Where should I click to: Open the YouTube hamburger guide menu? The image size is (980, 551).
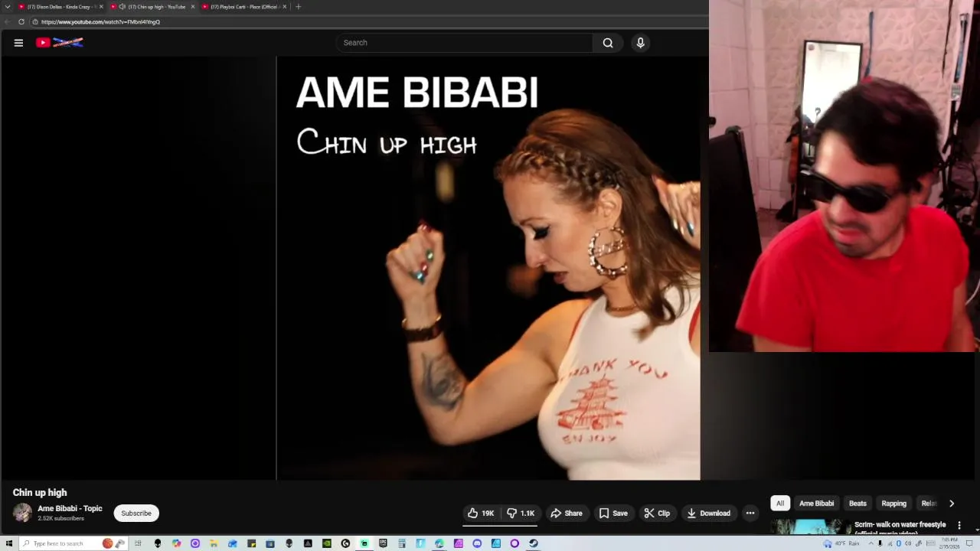tap(18, 43)
